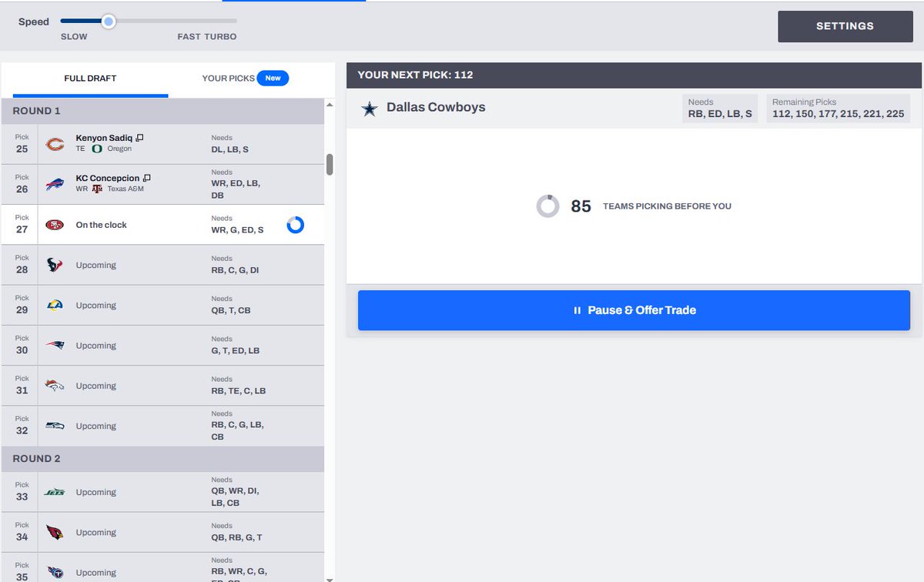Click the New badge on Your Picks
Viewport: 924px width, 582px height.
tap(273, 78)
